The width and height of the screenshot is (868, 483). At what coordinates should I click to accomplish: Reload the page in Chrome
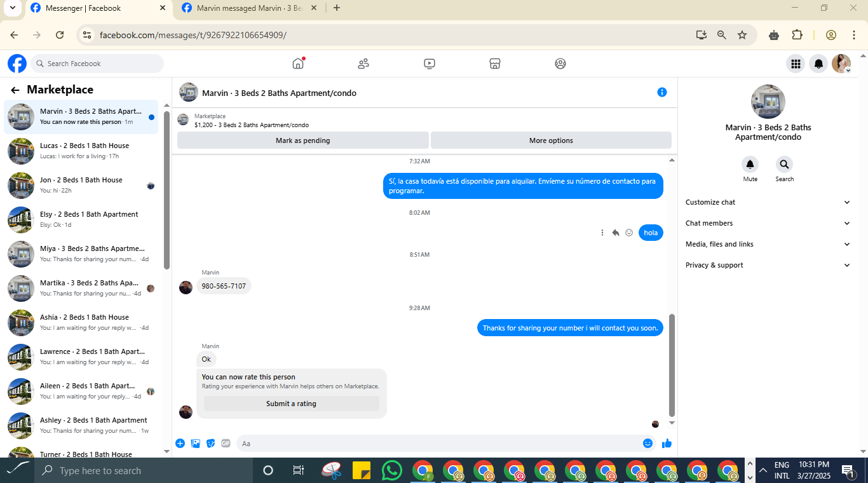pos(60,35)
